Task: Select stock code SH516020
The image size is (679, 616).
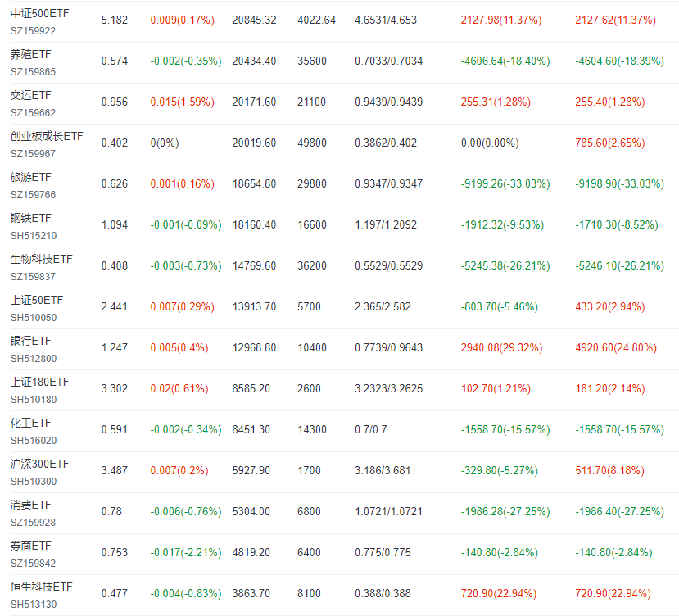Action: [34, 441]
